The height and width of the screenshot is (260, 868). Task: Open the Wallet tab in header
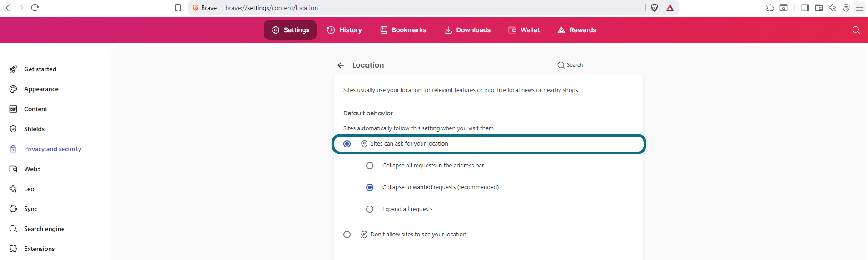(524, 30)
